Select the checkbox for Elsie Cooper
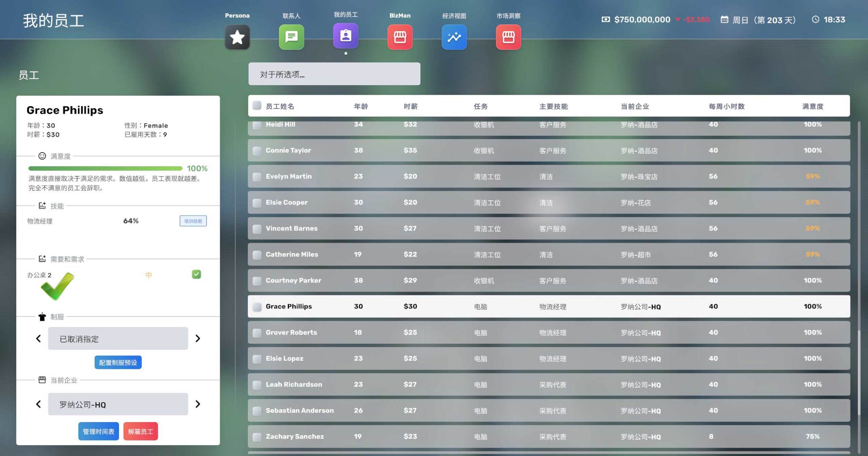The width and height of the screenshot is (868, 456). pyautogui.click(x=257, y=203)
